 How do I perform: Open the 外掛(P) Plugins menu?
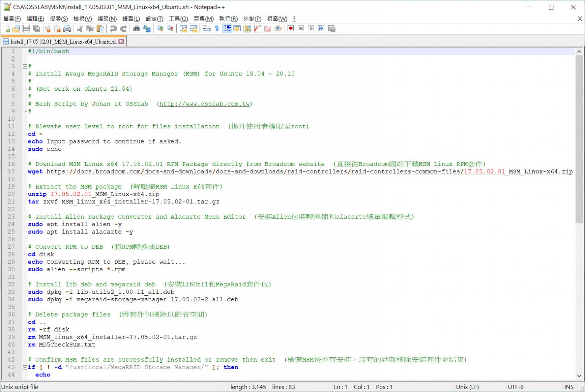(x=252, y=19)
